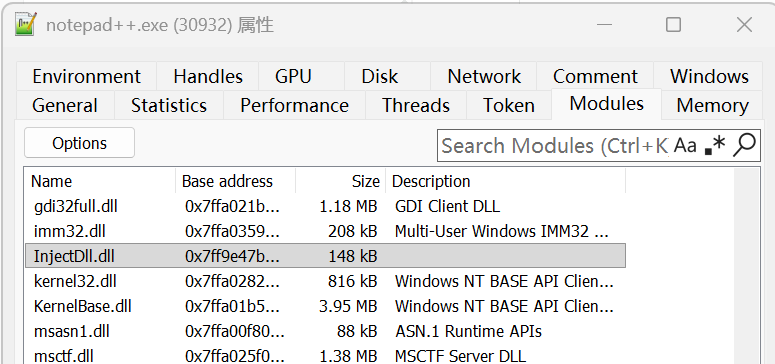Image resolution: width=775 pixels, height=364 pixels.
Task: Click the Options button
Action: (79, 143)
